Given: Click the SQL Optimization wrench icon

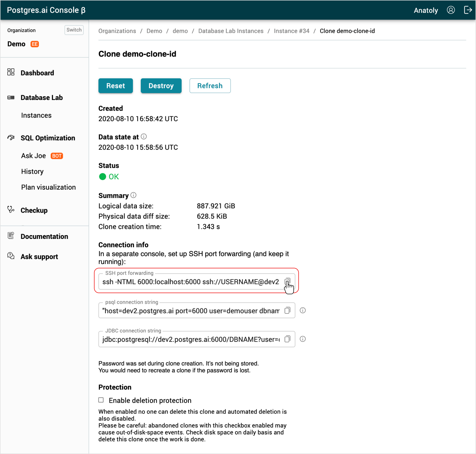Looking at the screenshot, I should [11, 138].
